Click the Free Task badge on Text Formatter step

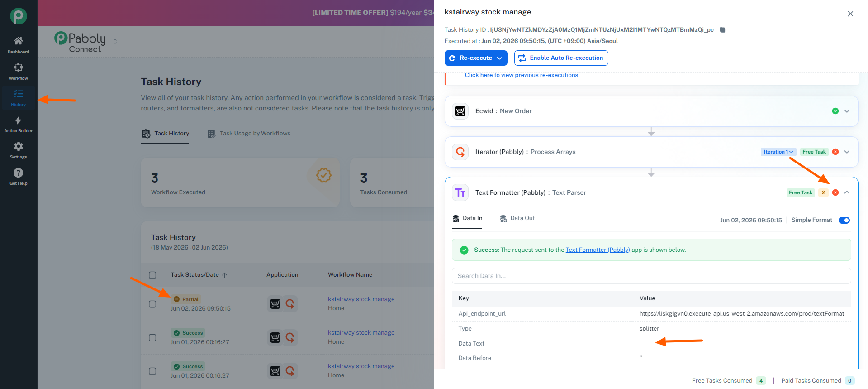coord(801,192)
